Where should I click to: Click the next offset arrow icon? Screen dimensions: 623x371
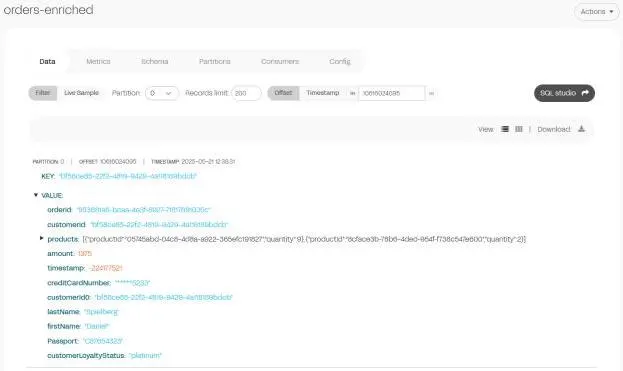click(x=431, y=93)
